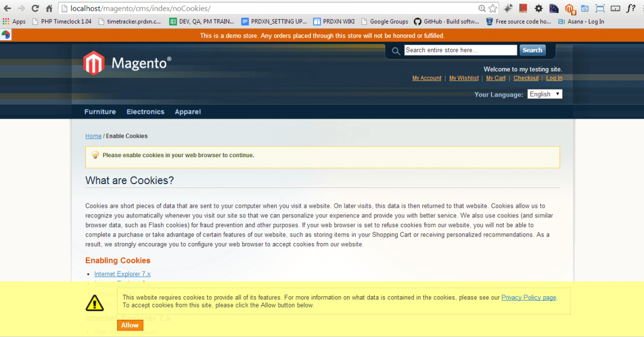Open the timetracker.prdxn bookmark
644x337 pixels.
(x=129, y=21)
